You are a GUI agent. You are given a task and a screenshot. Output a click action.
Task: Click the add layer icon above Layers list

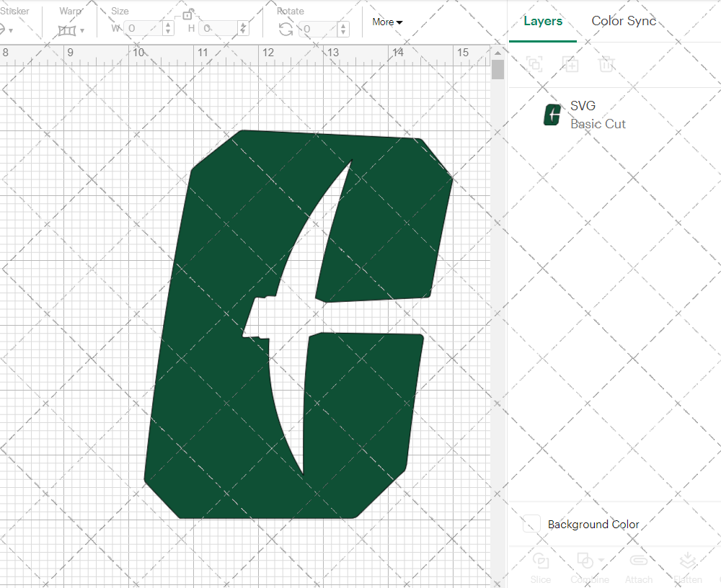click(x=570, y=64)
